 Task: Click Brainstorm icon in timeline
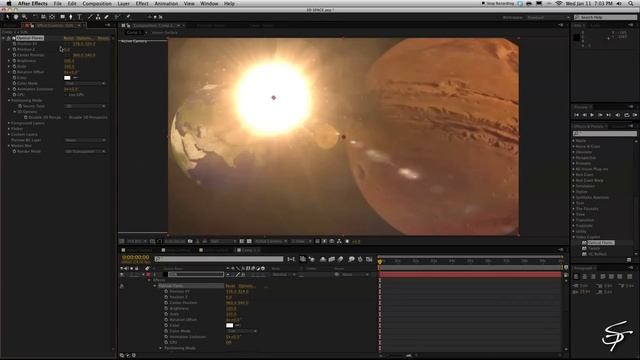click(x=351, y=259)
